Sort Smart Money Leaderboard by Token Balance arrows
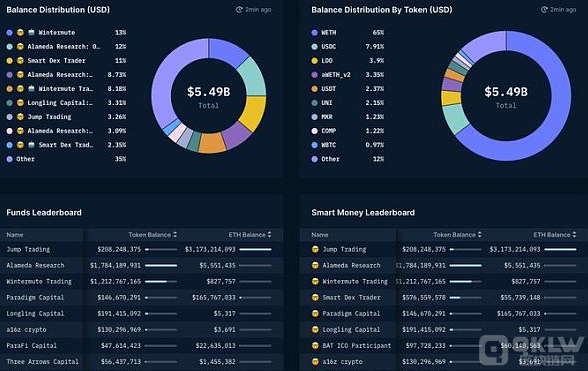Viewport: 588px width, 371px height. 480,235
